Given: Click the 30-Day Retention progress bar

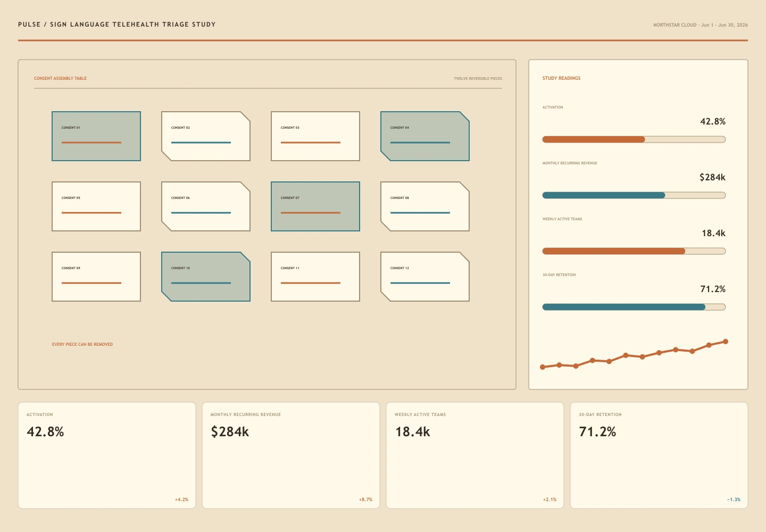Looking at the screenshot, I should pyautogui.click(x=634, y=307).
